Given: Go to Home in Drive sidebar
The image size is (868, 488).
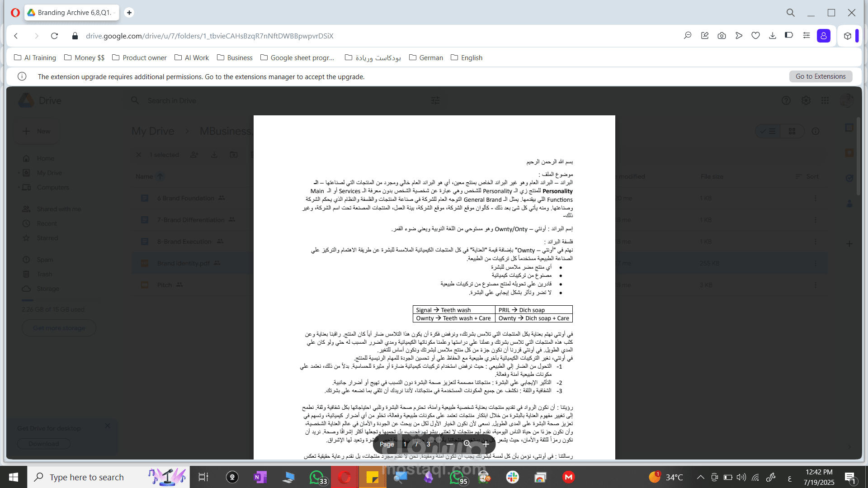Looking at the screenshot, I should click(45, 158).
